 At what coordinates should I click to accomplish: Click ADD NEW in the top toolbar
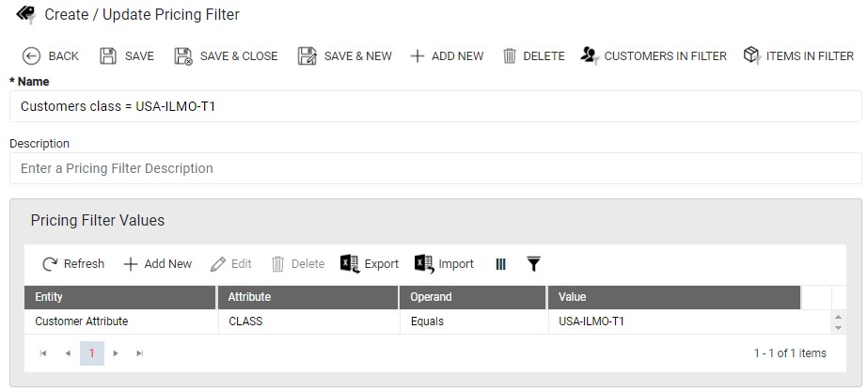[447, 55]
